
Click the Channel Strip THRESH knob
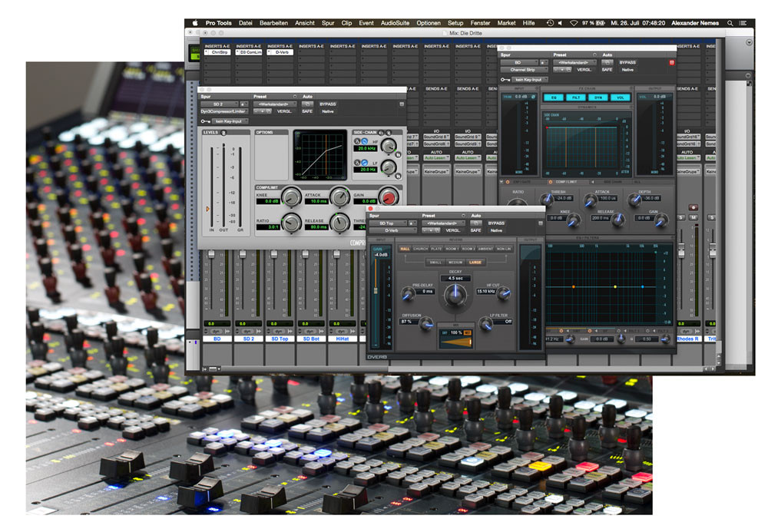point(546,199)
